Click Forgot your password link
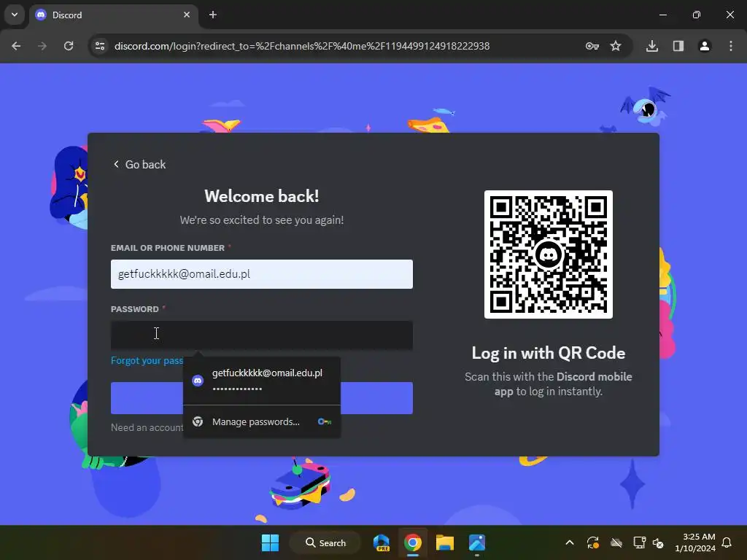Viewport: 747px width, 560px height. pos(147,360)
